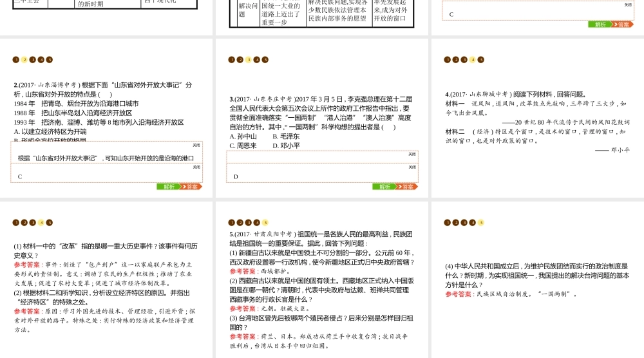
Task: Click circle 1 on the question 4 materials slide
Action: tap(448, 60)
